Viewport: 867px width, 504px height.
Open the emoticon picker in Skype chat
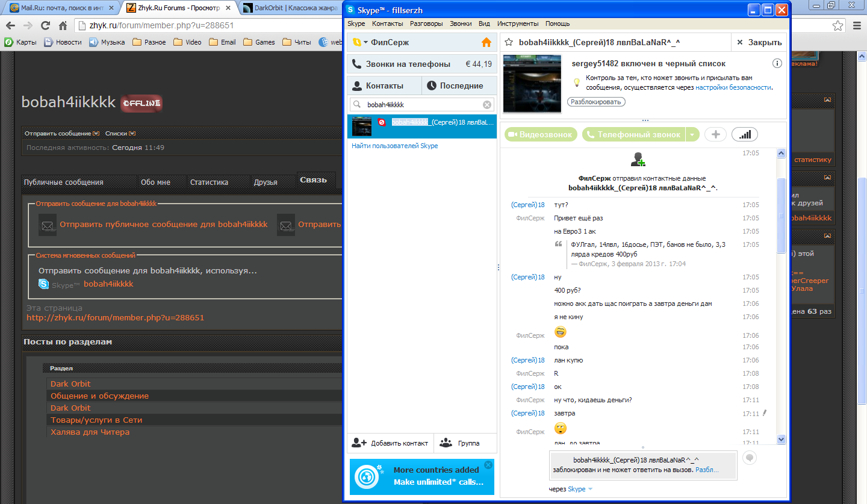point(749,458)
